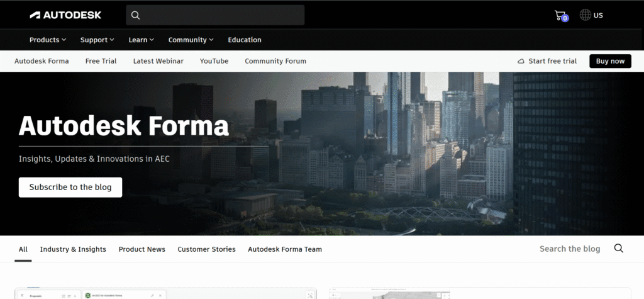This screenshot has height=299, width=644.
Task: Click the Autodesk Forma hero heading
Action: click(x=124, y=125)
